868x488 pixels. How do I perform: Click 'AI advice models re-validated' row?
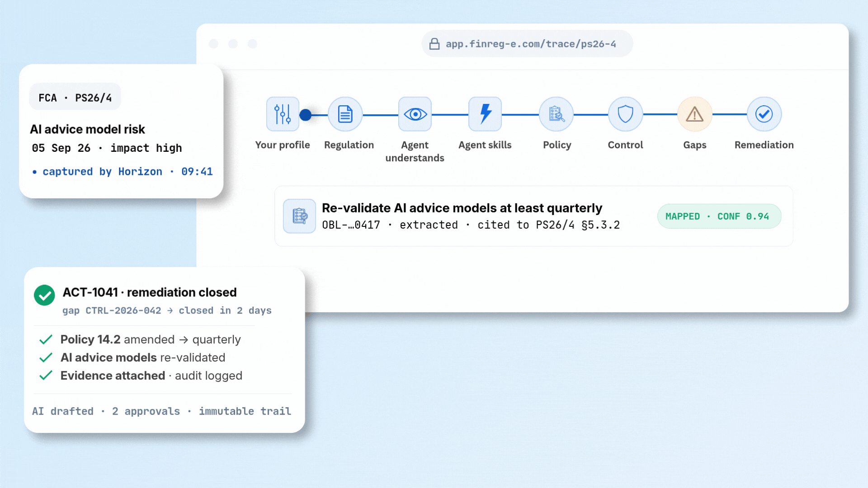click(143, 357)
